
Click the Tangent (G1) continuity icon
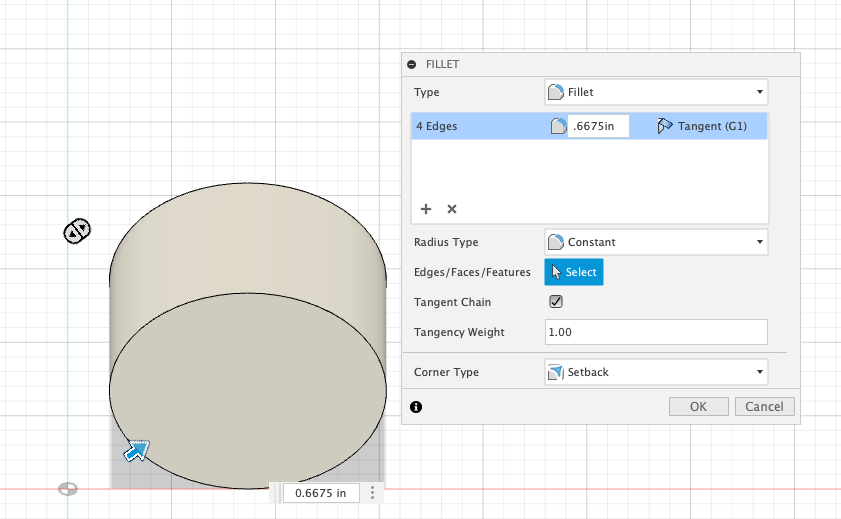pyautogui.click(x=664, y=126)
